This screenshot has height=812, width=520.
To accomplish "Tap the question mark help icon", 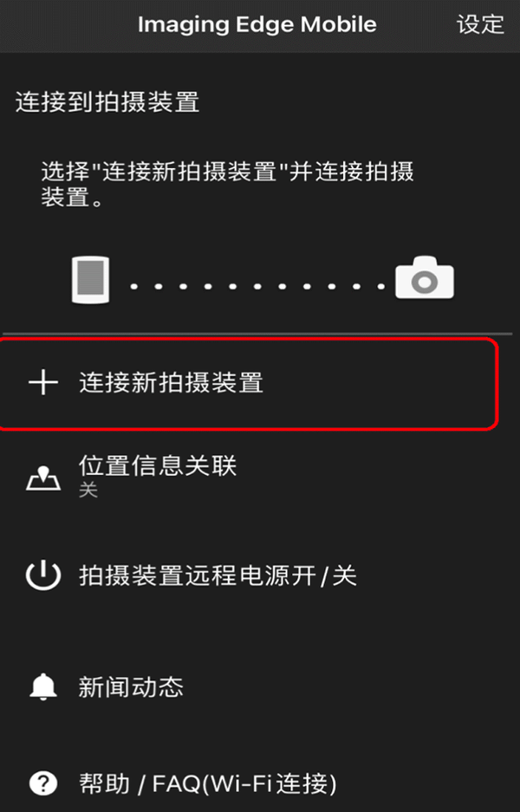I will (x=43, y=784).
